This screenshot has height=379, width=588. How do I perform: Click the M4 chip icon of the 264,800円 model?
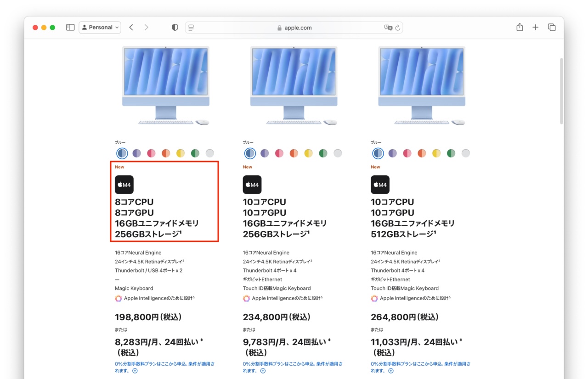(x=380, y=184)
